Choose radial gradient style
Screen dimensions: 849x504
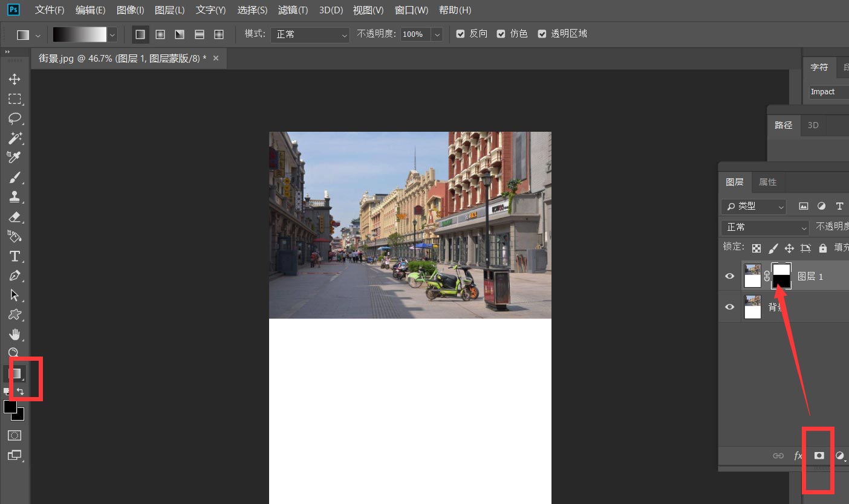click(x=160, y=34)
